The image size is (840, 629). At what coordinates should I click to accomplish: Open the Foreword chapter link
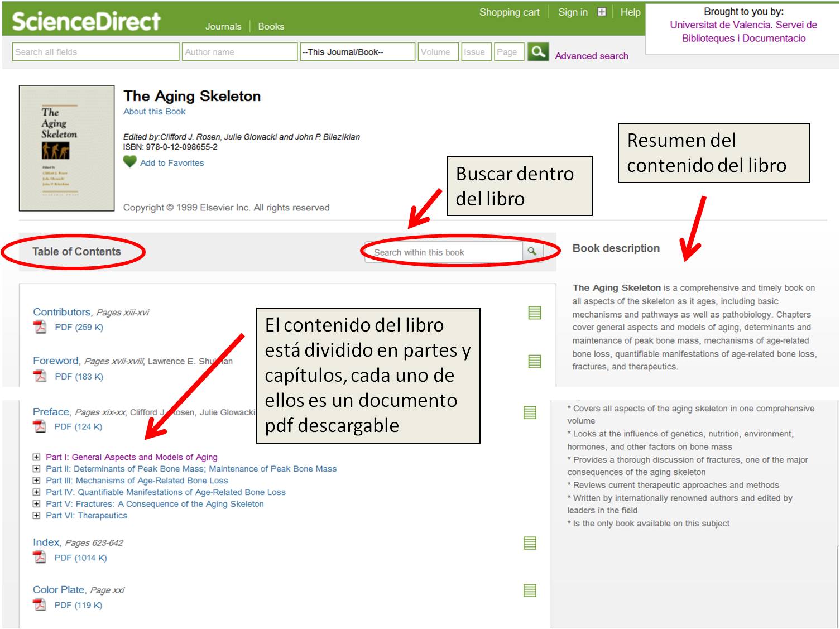coord(56,361)
